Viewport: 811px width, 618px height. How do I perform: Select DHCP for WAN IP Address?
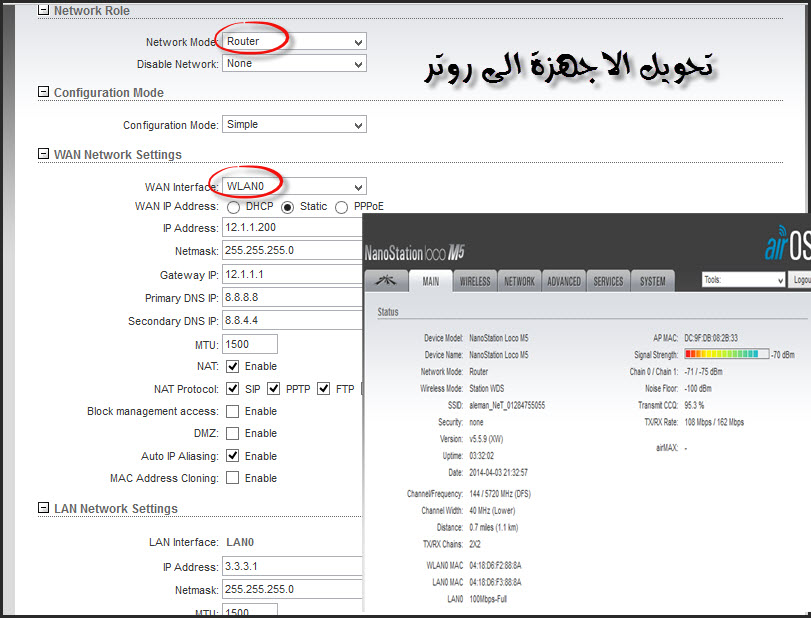coord(233,207)
